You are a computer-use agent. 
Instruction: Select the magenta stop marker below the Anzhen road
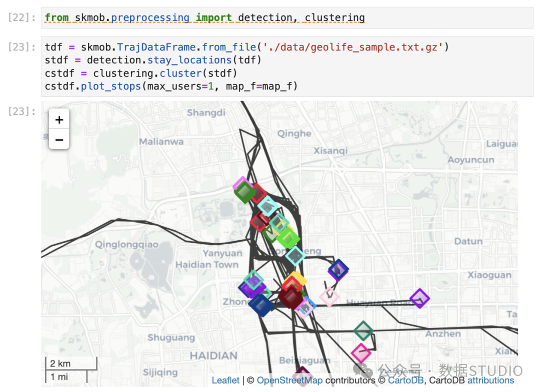[361, 353]
